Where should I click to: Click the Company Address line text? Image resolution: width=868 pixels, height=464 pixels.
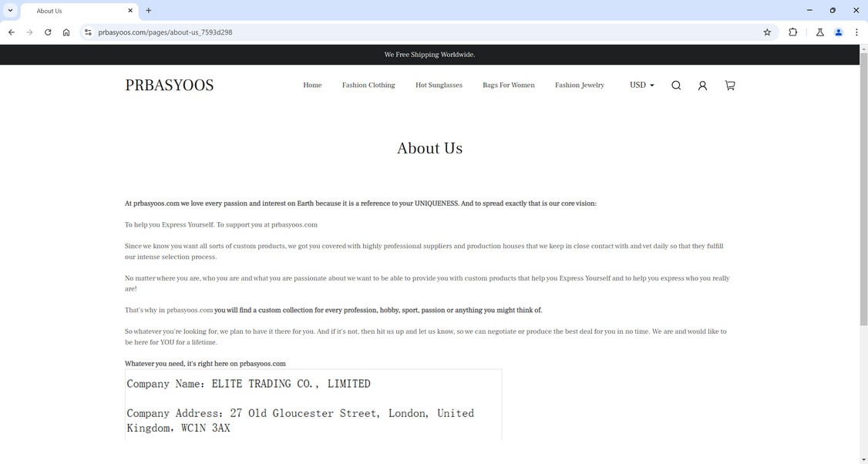coord(300,421)
